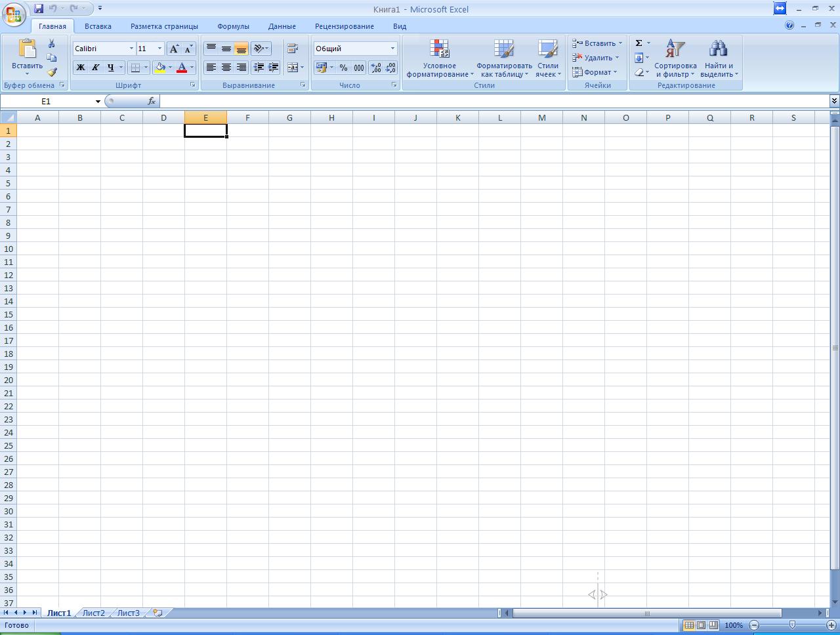
Task: Open Стили ячеек gallery
Action: pyautogui.click(x=548, y=58)
